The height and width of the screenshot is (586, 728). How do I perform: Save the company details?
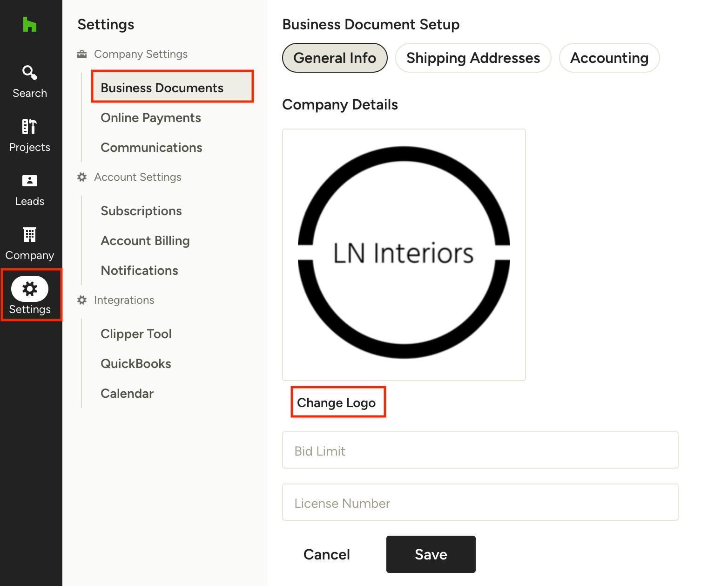click(x=430, y=554)
